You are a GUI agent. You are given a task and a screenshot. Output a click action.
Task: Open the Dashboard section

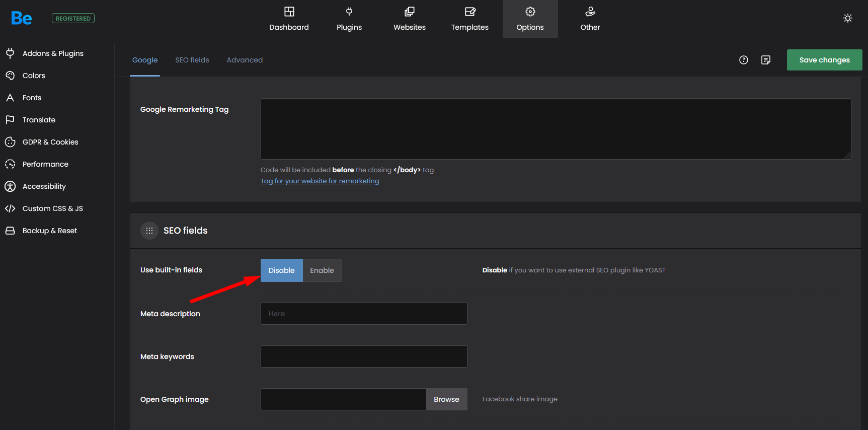point(289,19)
